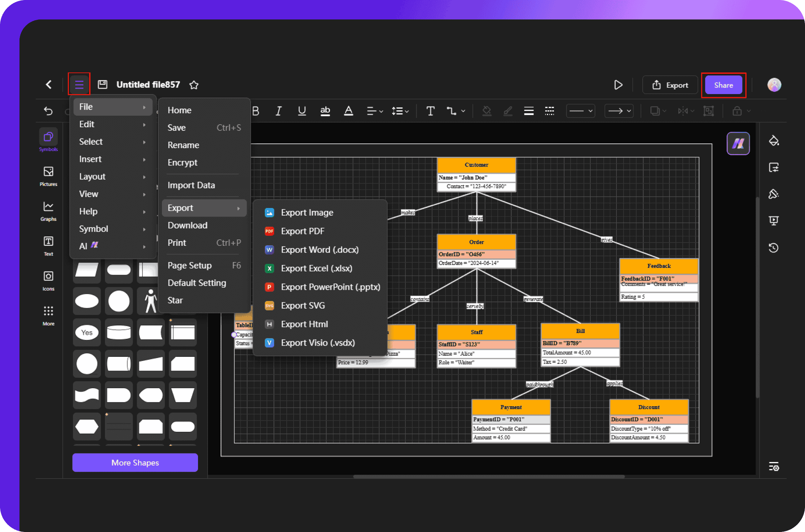
Task: Click the line weight icon
Action: (x=529, y=111)
